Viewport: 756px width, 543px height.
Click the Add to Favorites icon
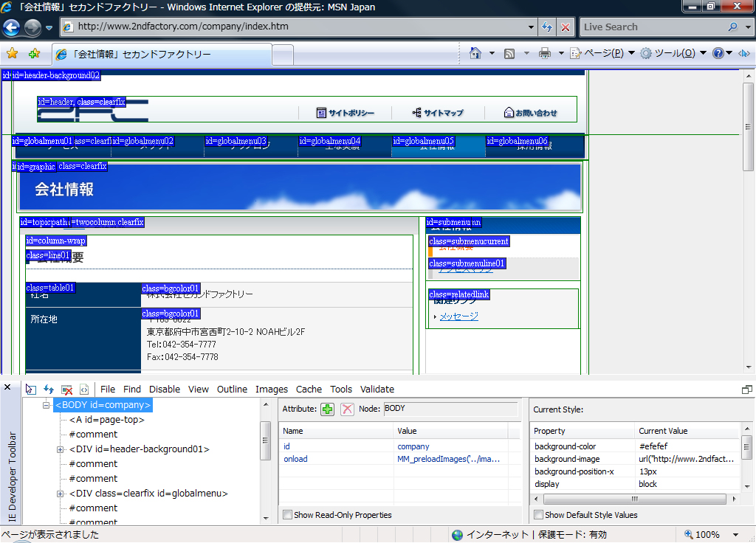34,53
